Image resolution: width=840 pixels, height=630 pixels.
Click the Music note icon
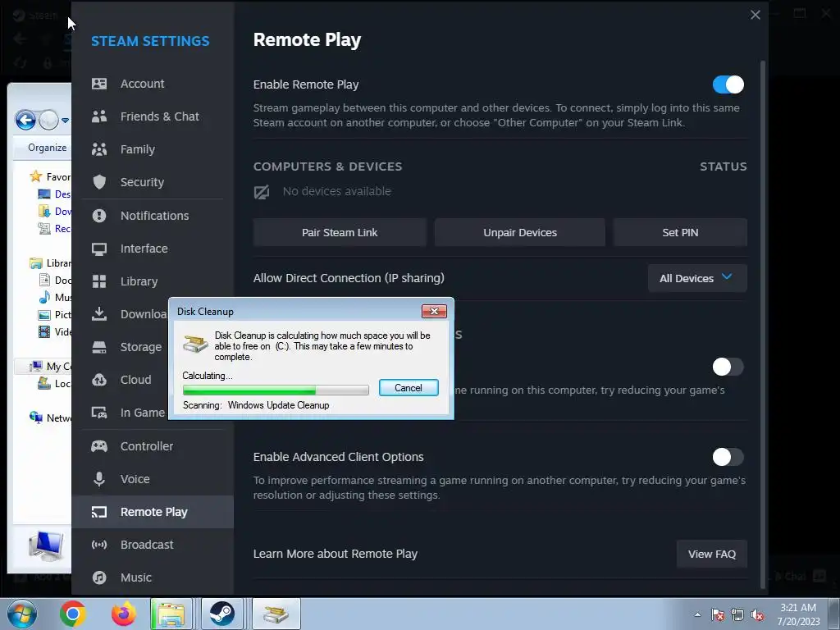coord(99,577)
